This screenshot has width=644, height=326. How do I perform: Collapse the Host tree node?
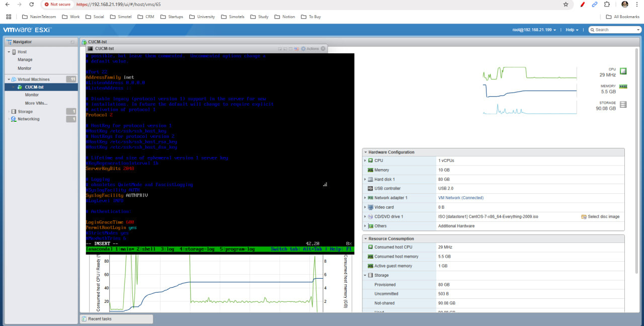point(9,52)
